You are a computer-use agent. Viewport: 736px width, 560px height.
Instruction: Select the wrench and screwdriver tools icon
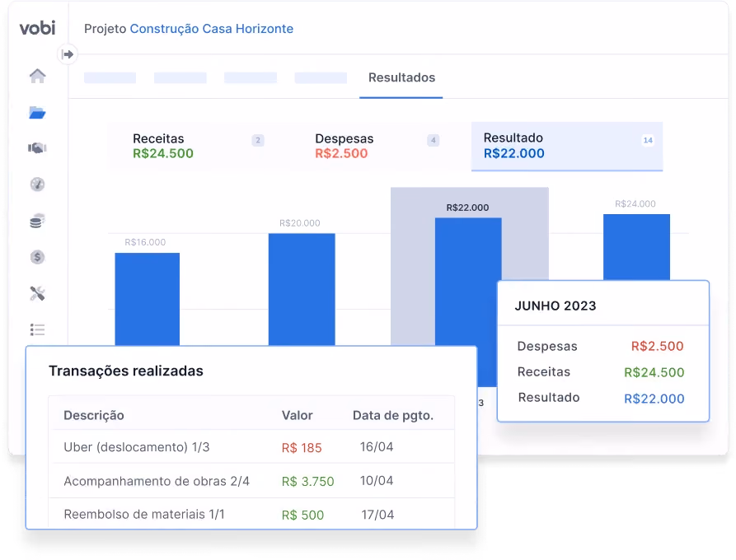38,293
